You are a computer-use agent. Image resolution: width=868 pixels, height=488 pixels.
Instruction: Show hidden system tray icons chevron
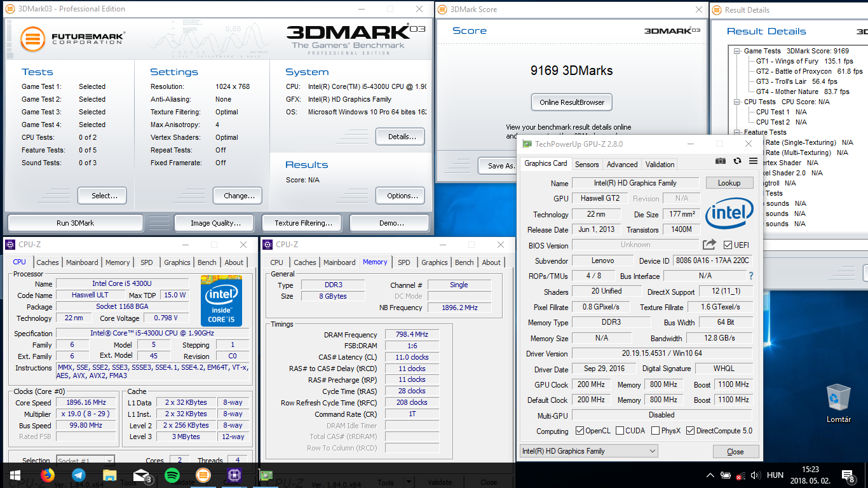[710, 475]
